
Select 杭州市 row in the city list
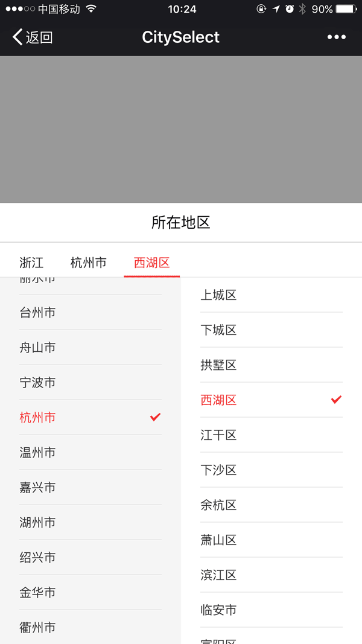pos(91,417)
